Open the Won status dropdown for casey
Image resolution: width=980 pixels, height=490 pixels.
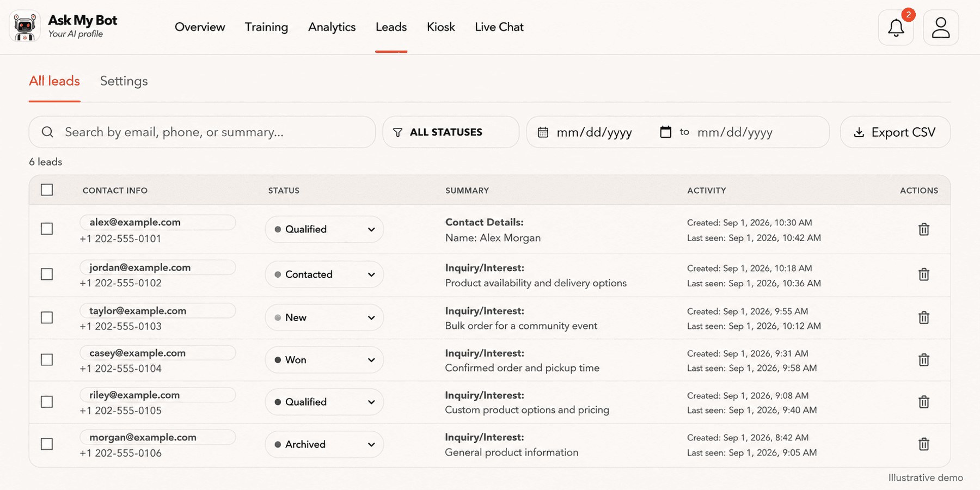(x=324, y=360)
